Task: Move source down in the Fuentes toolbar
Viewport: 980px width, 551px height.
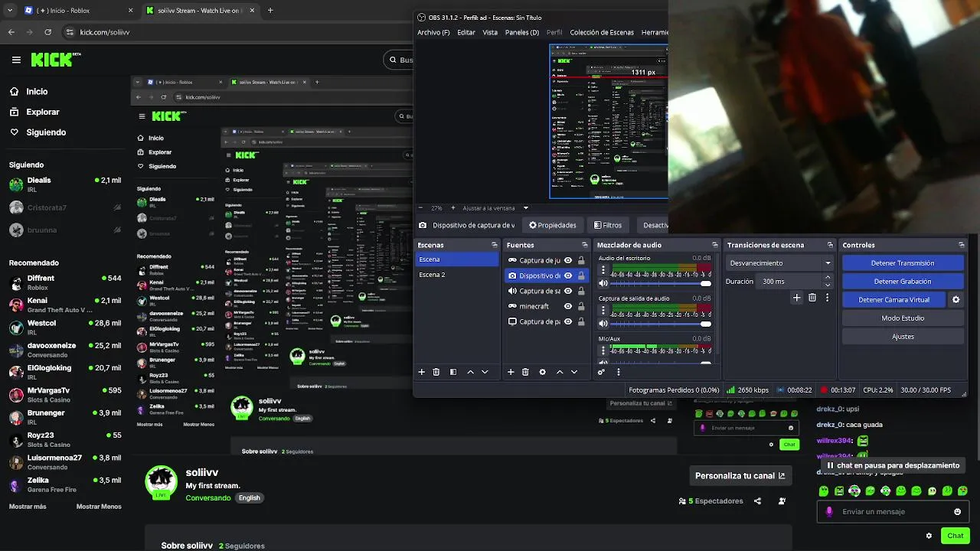Action: (574, 372)
